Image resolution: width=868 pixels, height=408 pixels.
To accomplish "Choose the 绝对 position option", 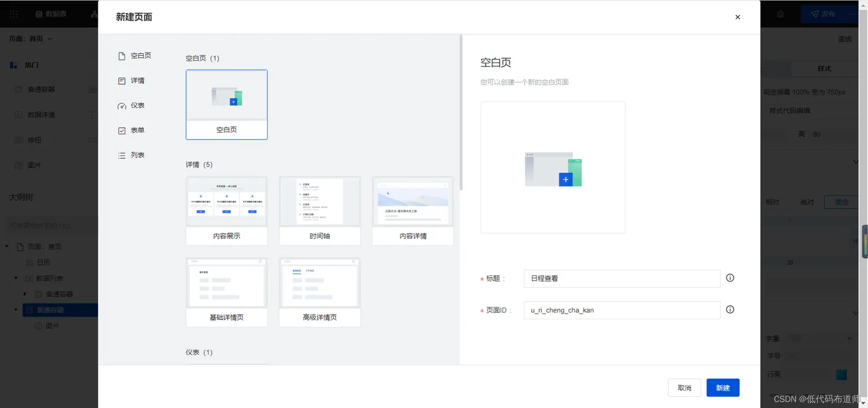I will point(807,202).
